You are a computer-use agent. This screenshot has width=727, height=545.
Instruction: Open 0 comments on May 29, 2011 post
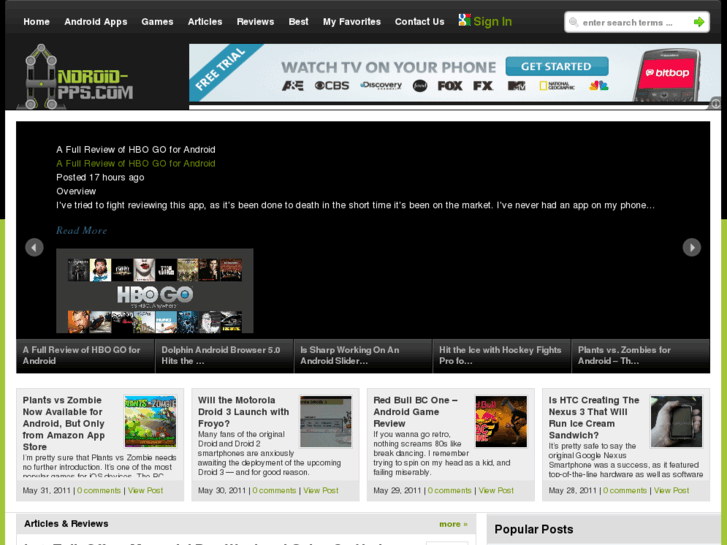(449, 490)
